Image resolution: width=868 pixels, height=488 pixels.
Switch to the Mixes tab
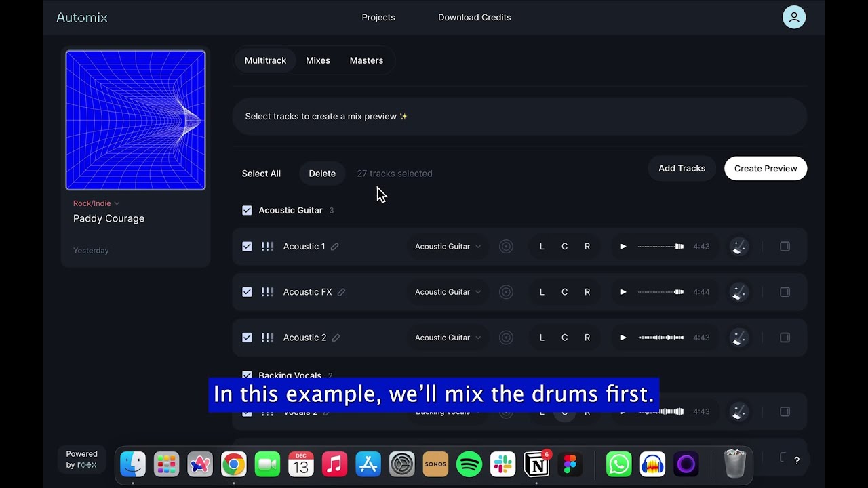pos(318,60)
